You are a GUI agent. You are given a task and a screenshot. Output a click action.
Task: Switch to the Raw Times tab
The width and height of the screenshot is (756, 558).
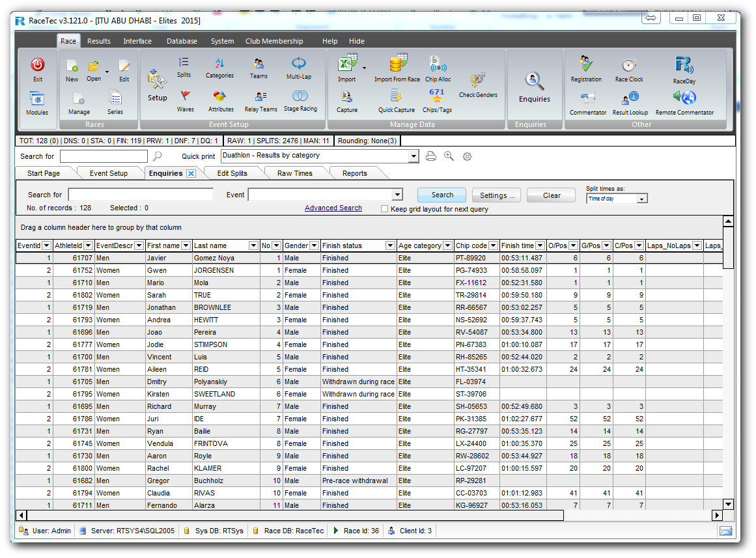click(294, 173)
